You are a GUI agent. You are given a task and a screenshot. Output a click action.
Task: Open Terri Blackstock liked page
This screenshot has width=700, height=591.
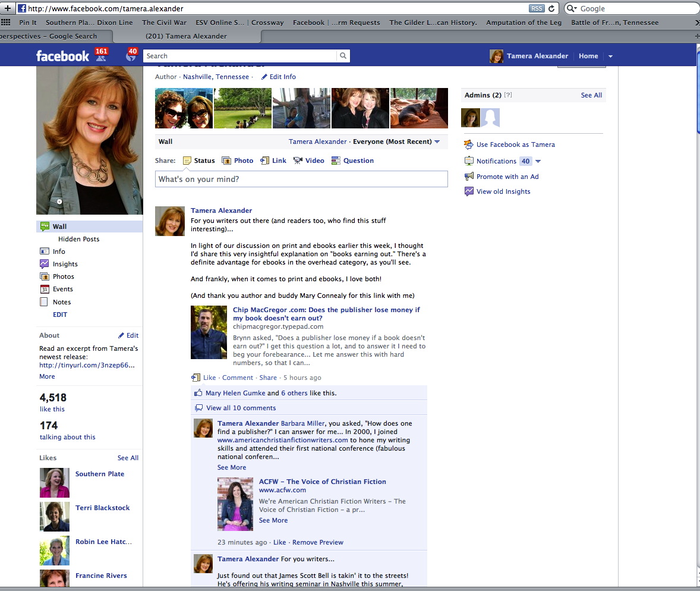[x=102, y=508]
